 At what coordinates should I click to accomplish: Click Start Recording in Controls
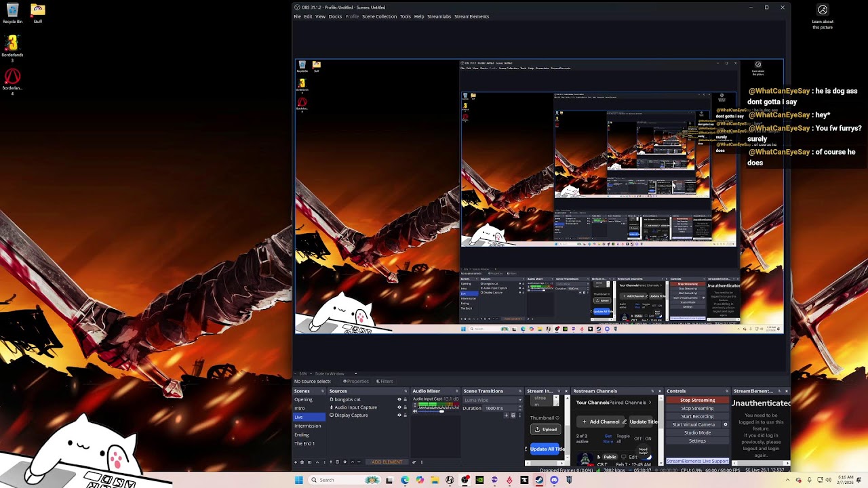(x=697, y=416)
